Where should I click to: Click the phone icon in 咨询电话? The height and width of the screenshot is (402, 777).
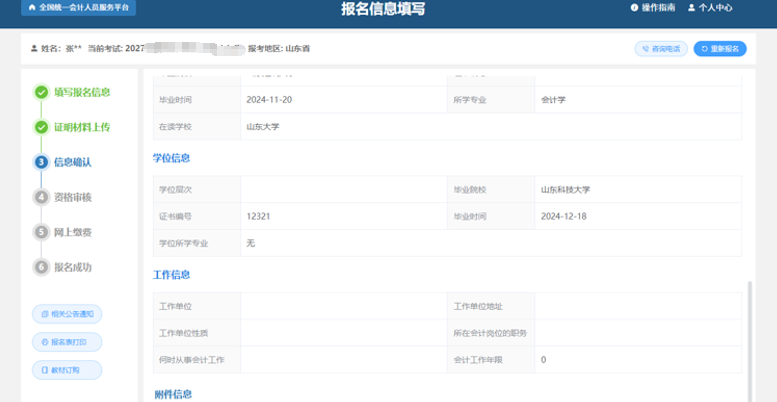coord(646,49)
